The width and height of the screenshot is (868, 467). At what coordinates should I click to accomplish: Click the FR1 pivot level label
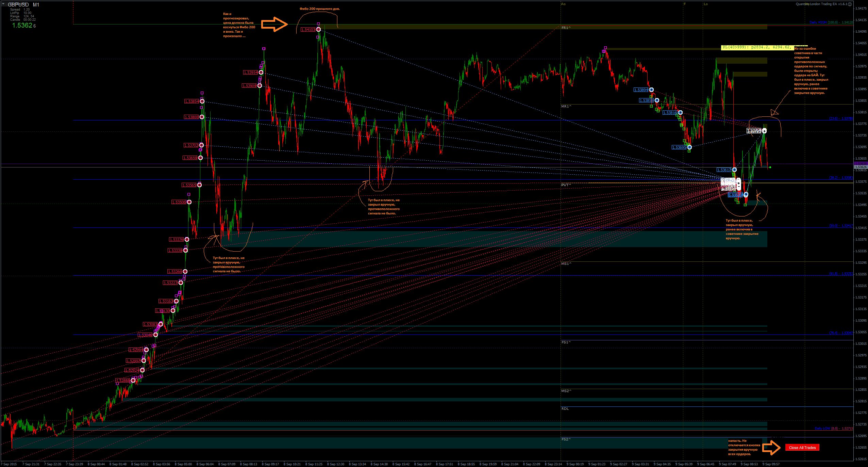pos(566,28)
